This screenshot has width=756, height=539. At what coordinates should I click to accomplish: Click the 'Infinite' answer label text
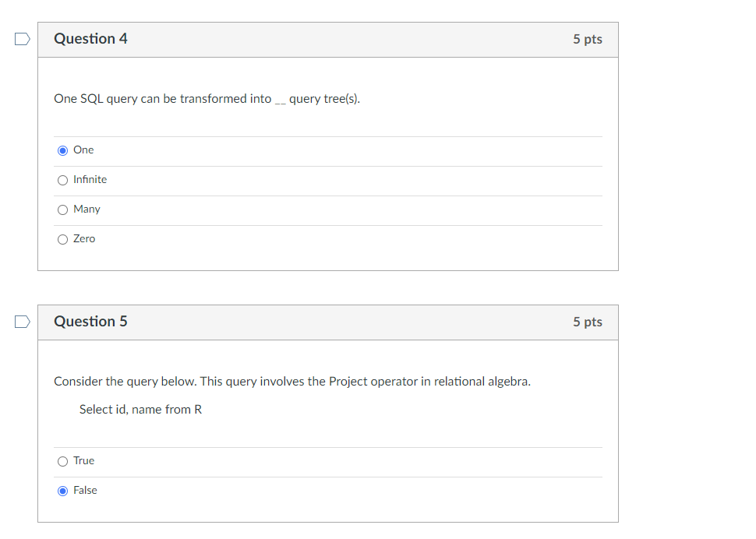point(90,179)
